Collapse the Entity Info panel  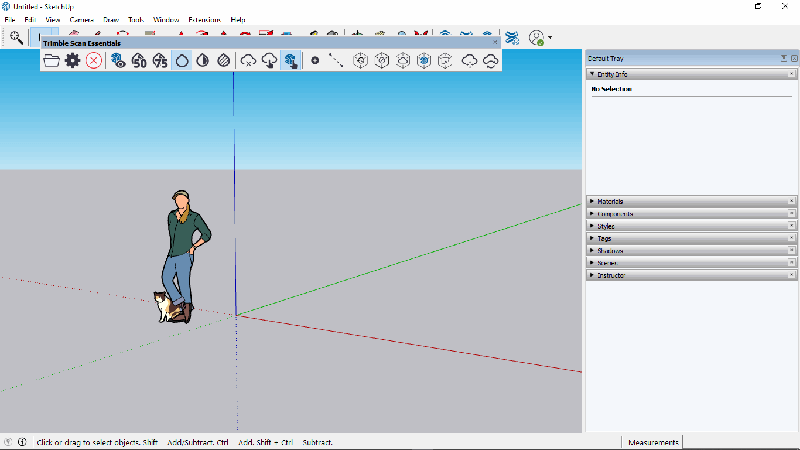point(592,74)
